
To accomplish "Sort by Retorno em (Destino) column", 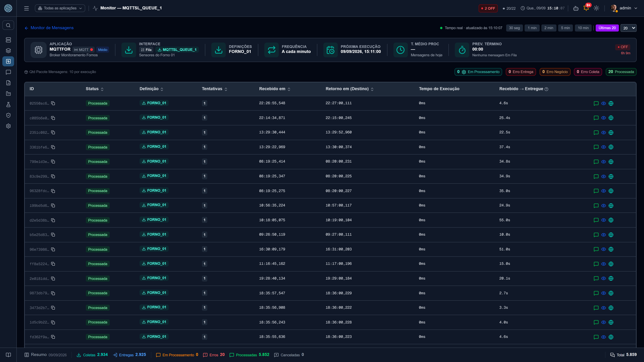I will [350, 89].
